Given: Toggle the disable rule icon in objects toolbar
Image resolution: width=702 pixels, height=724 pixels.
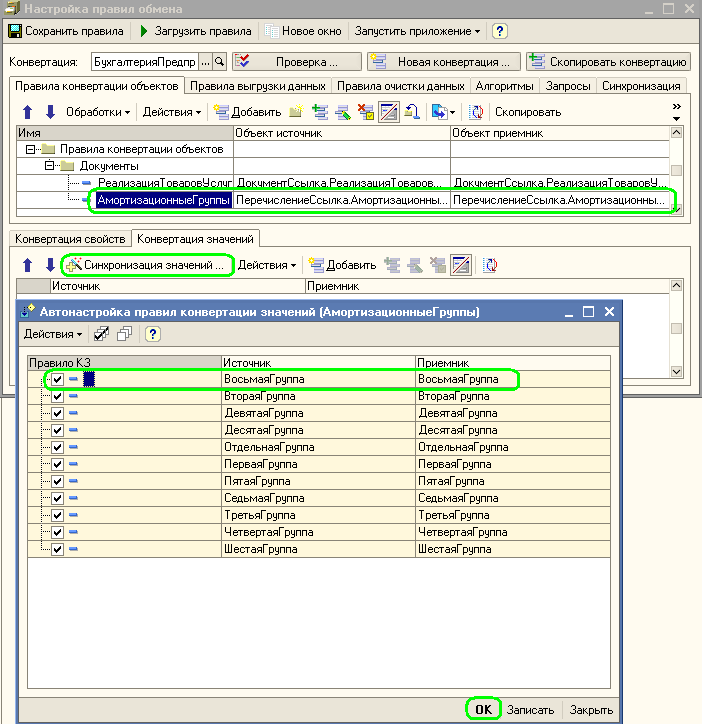Looking at the screenshot, I should pyautogui.click(x=389, y=112).
